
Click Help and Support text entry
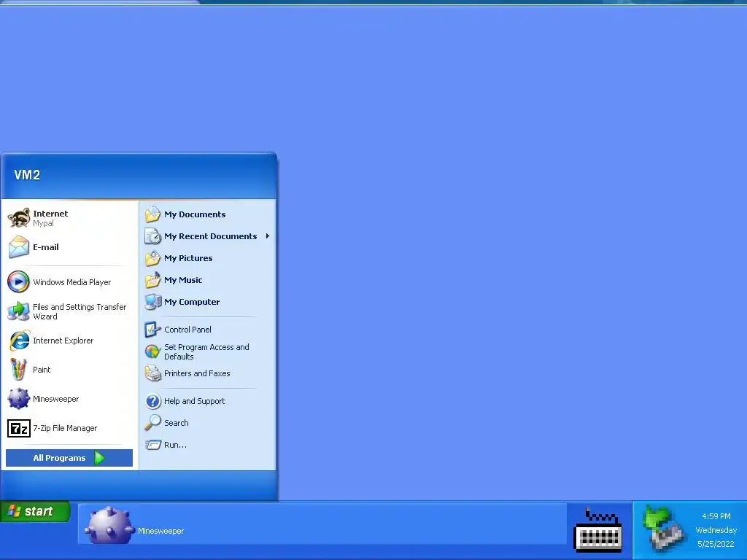point(194,401)
